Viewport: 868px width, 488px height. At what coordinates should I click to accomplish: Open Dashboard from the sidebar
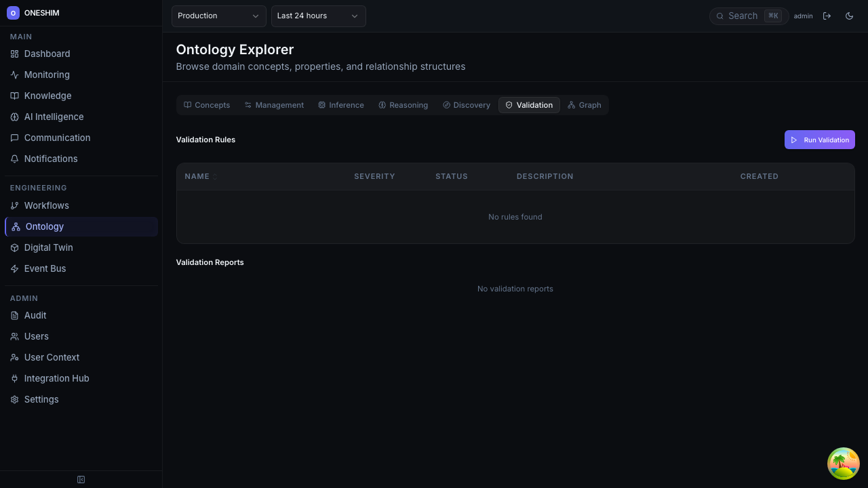tap(47, 54)
